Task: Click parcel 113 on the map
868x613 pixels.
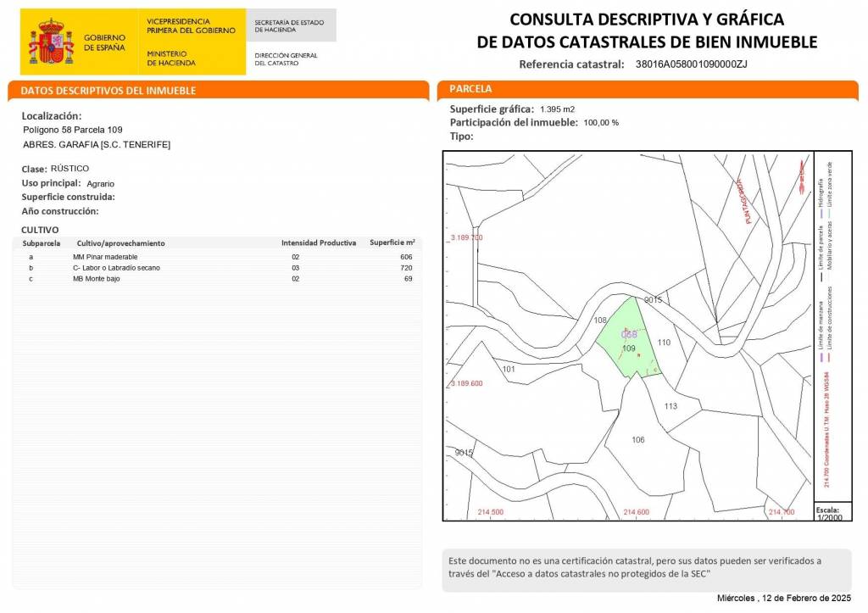Action: tap(670, 406)
